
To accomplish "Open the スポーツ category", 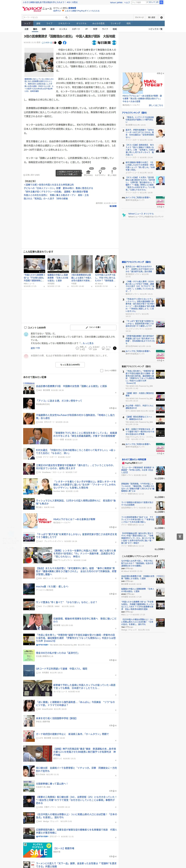I will [x=76, y=29].
